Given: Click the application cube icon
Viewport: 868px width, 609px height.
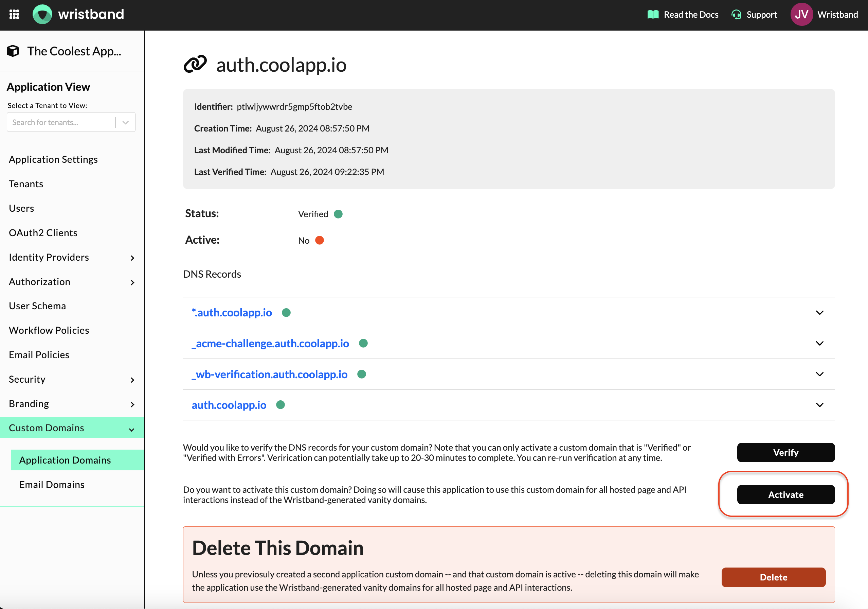Looking at the screenshot, I should [13, 51].
